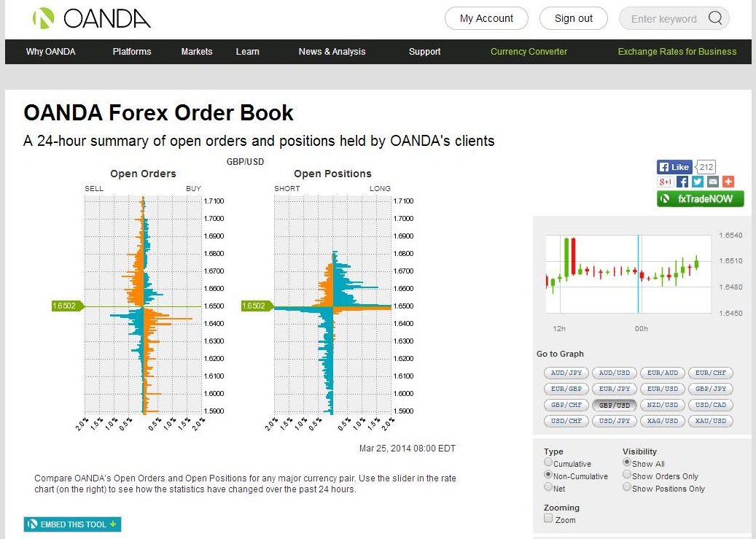Open My Account
Screen dimensions: 756x539
coord(486,18)
